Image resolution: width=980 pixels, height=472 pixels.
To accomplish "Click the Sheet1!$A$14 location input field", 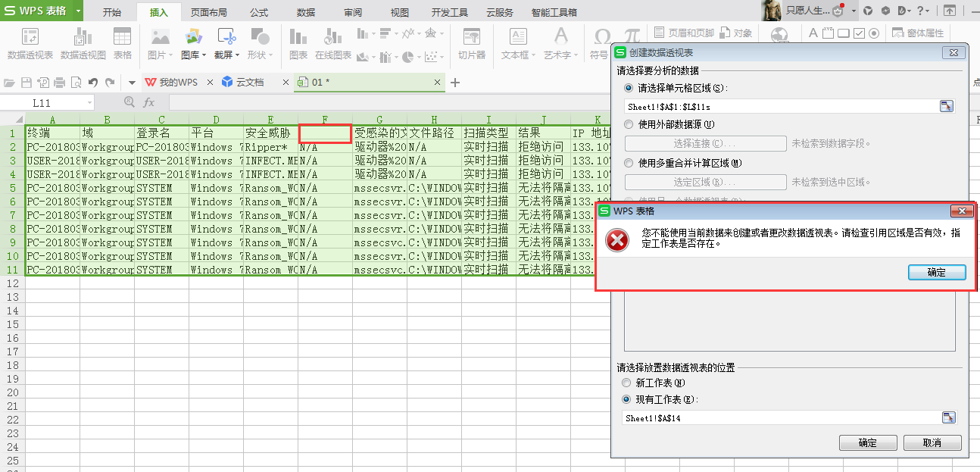I will coord(780,417).
